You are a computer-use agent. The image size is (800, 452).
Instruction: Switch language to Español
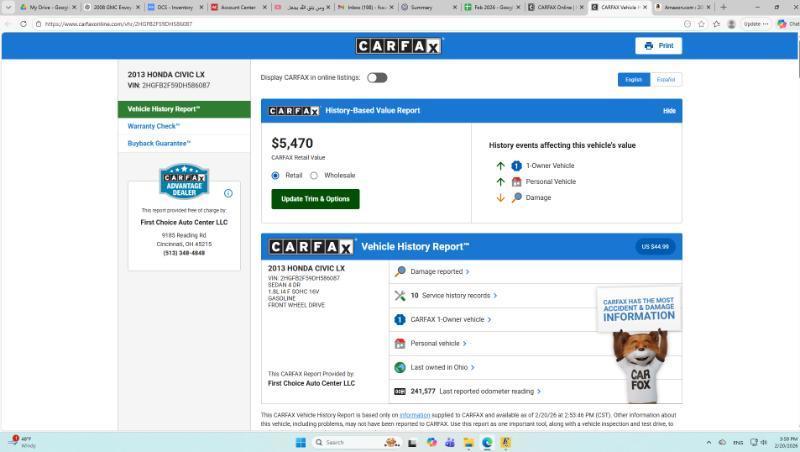665,79
